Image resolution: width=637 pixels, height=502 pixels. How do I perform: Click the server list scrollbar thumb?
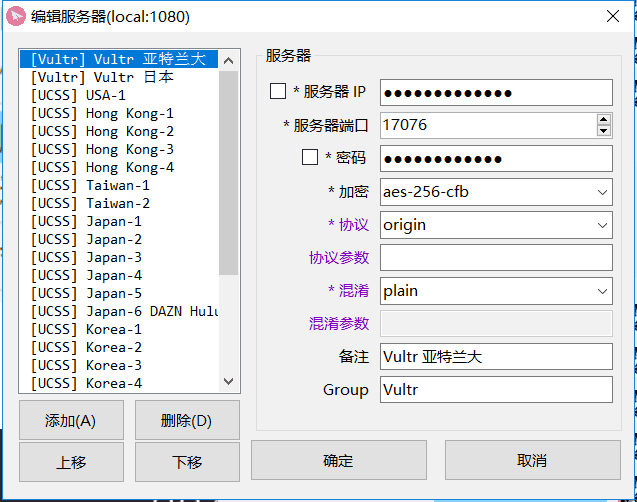(x=228, y=173)
